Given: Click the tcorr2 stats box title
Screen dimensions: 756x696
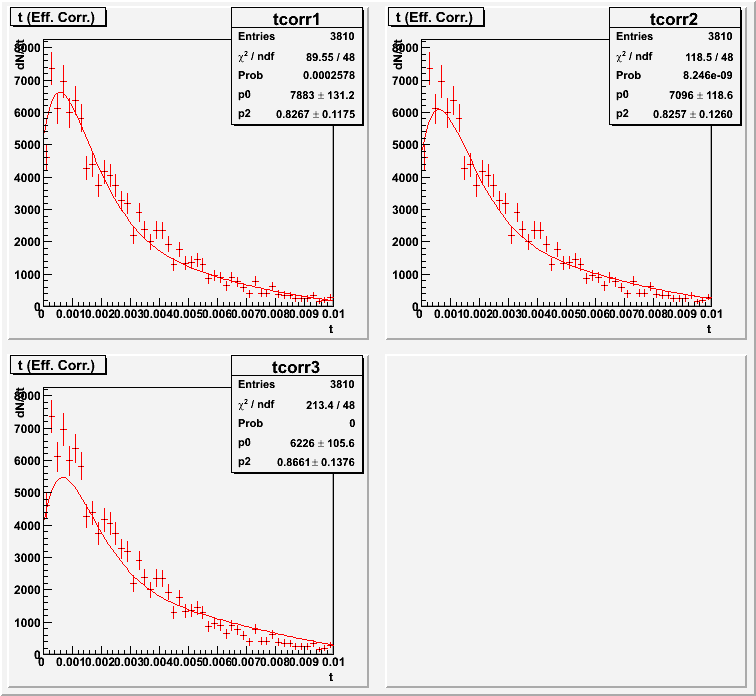Looking at the screenshot, I should [x=675, y=17].
